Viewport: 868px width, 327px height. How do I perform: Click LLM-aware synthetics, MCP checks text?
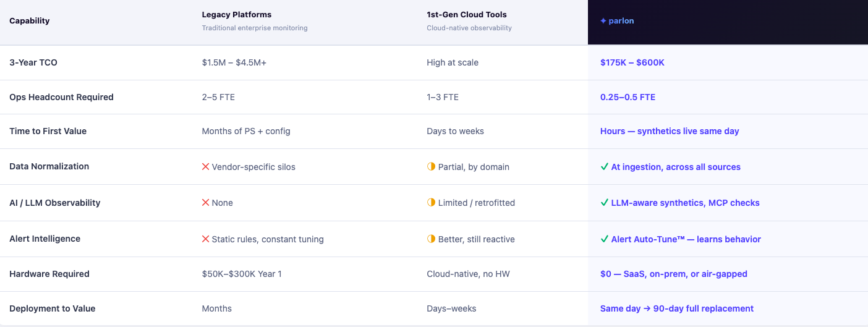pos(686,203)
